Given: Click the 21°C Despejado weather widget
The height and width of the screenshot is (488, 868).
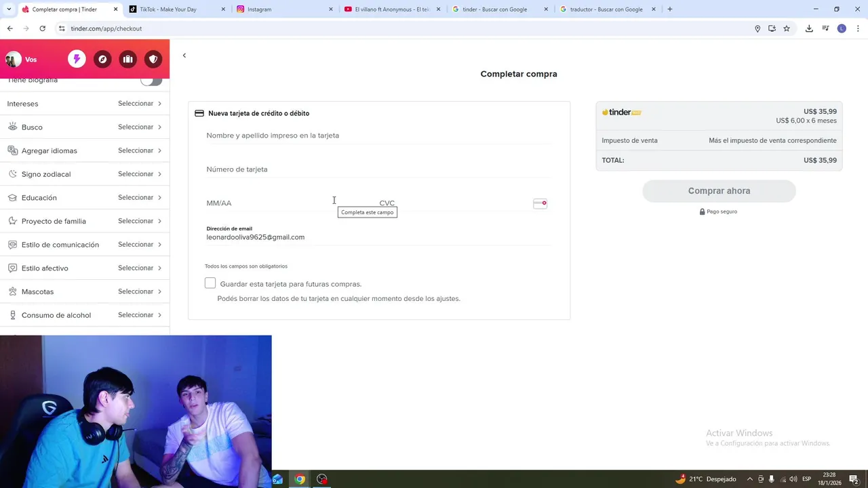Looking at the screenshot, I should pyautogui.click(x=706, y=479).
